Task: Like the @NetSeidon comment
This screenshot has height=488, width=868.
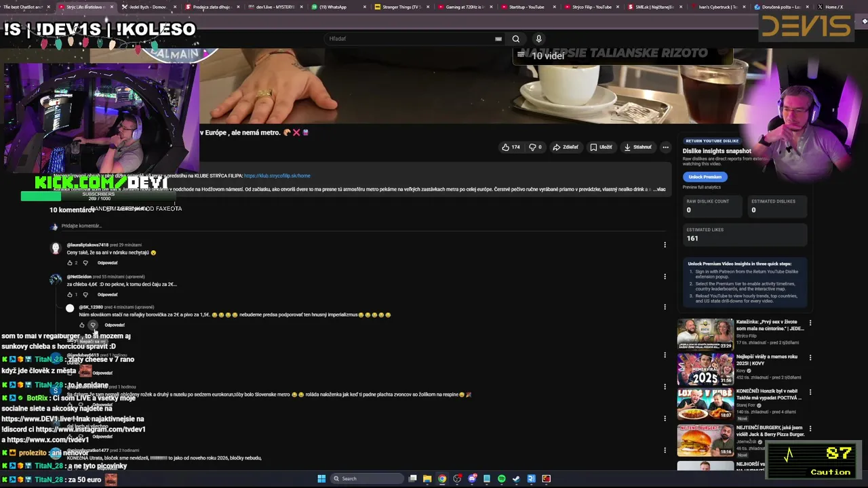Action: [70, 294]
